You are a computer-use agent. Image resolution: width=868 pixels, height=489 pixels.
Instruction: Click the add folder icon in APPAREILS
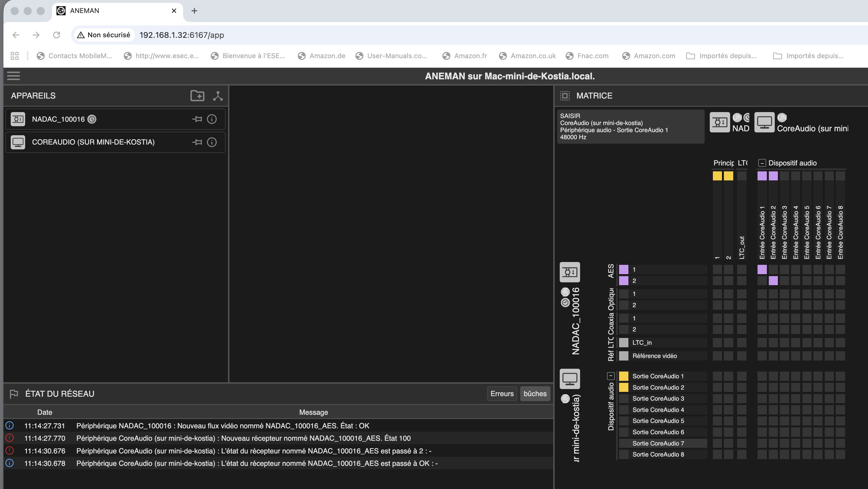(197, 96)
